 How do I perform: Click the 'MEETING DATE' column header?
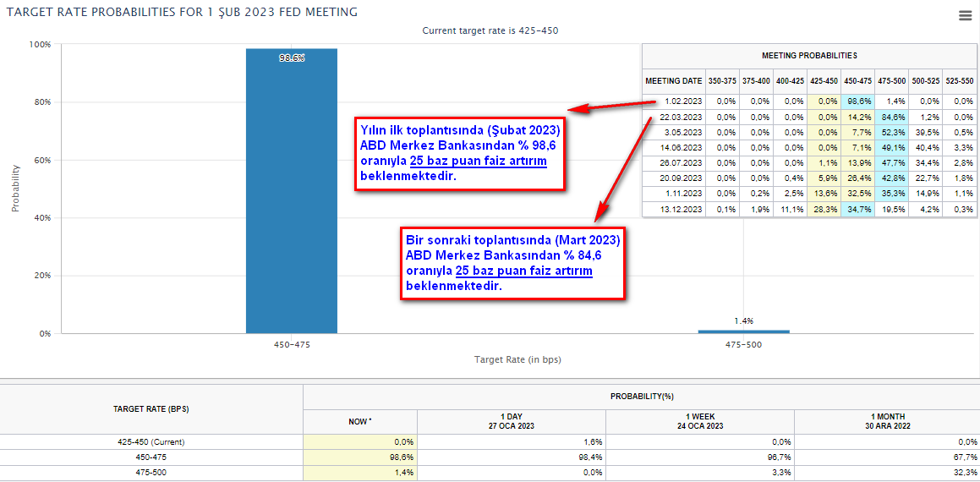click(674, 80)
